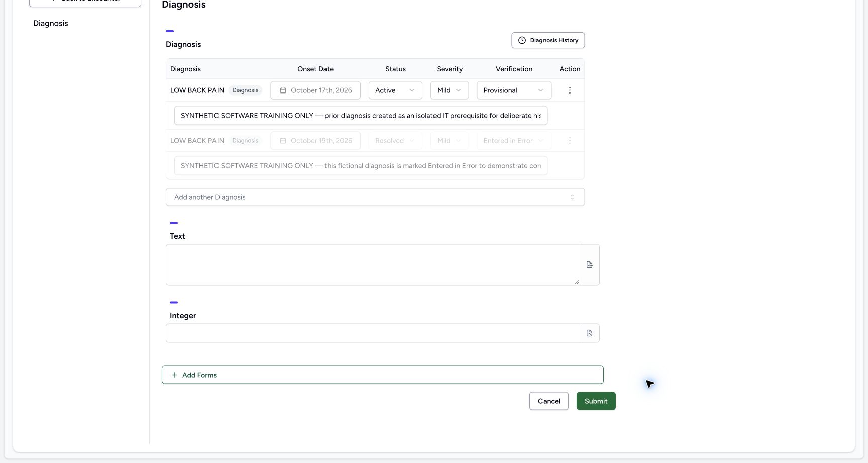
Task: Click the Onset Date column header
Action: click(315, 69)
